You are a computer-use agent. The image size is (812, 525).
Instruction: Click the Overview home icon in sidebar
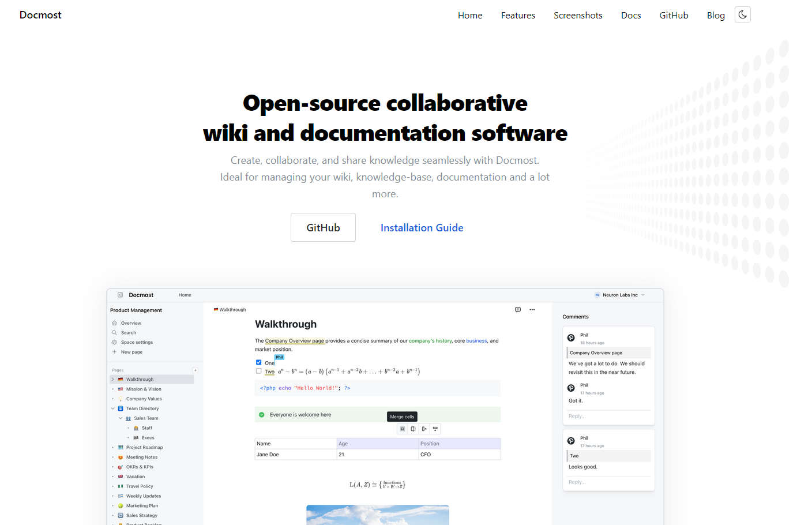(x=114, y=323)
